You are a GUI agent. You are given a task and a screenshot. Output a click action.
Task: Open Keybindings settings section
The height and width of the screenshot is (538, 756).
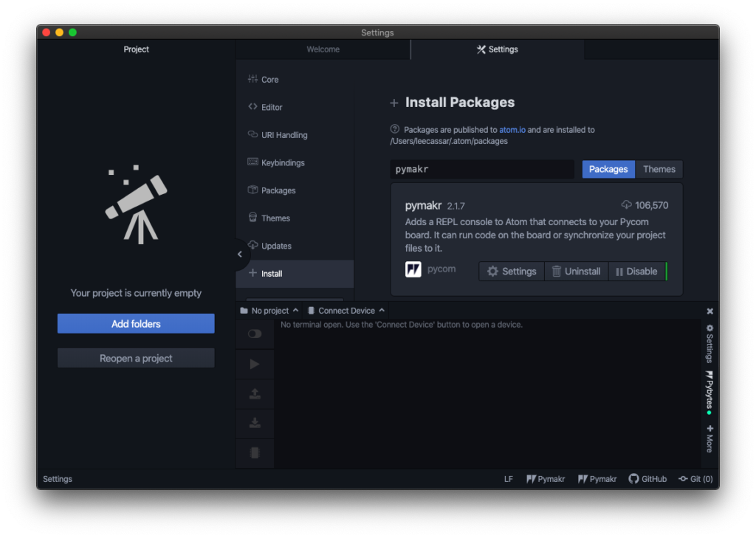point(276,162)
